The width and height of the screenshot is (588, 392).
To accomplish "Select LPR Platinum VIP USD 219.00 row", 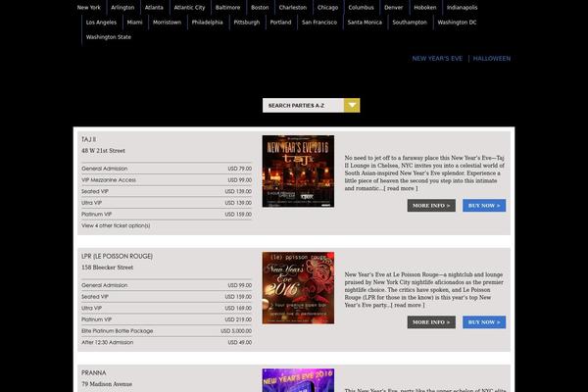I will 167,319.
